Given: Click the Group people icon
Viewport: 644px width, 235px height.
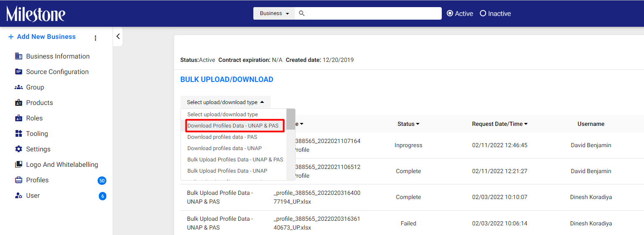Looking at the screenshot, I should [18, 87].
